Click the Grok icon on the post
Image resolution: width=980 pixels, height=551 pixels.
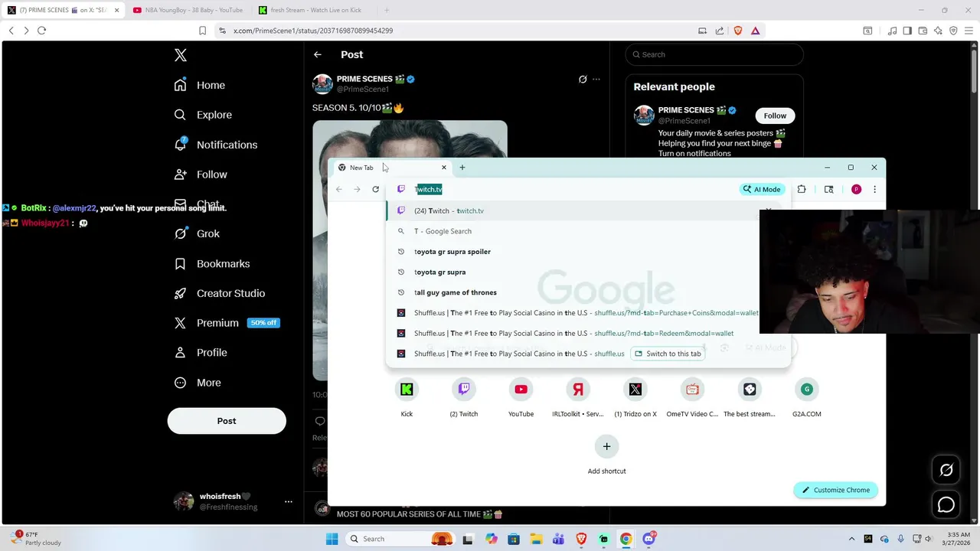(583, 79)
